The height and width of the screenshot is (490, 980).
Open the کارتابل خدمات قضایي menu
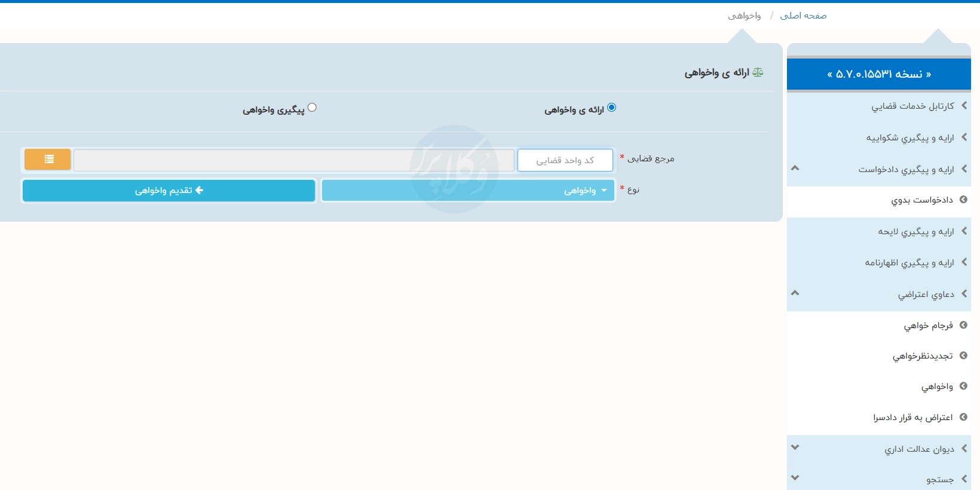pos(912,106)
